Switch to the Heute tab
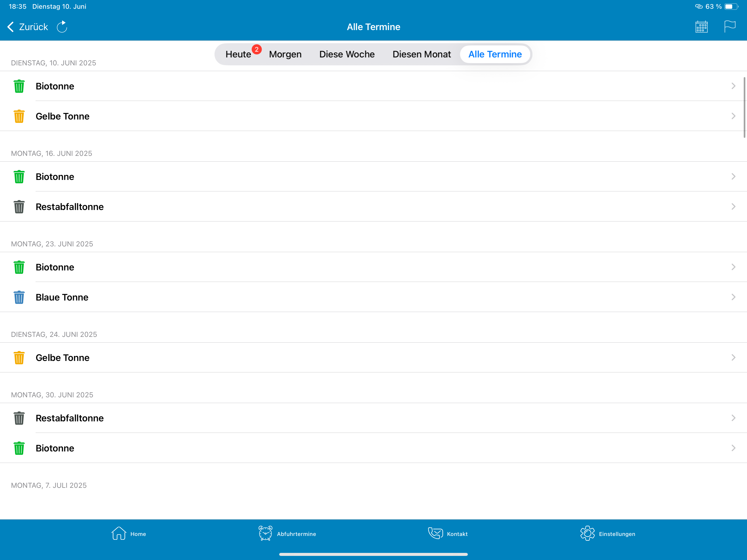The width and height of the screenshot is (747, 560). click(238, 54)
